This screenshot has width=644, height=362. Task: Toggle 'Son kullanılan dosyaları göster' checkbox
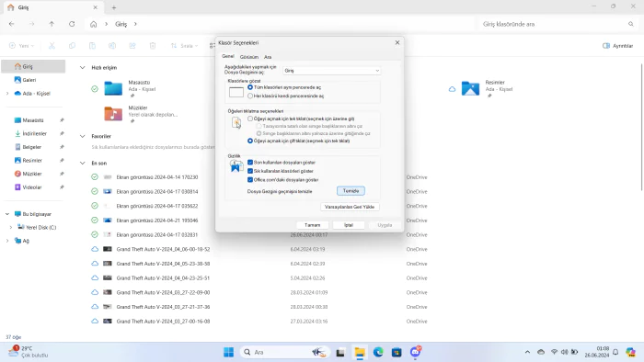click(250, 163)
